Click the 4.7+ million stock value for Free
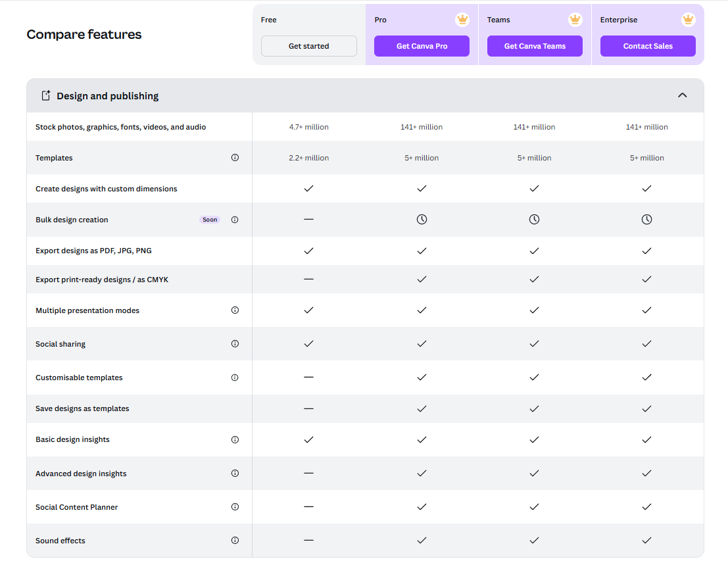The image size is (728, 565). (x=308, y=127)
